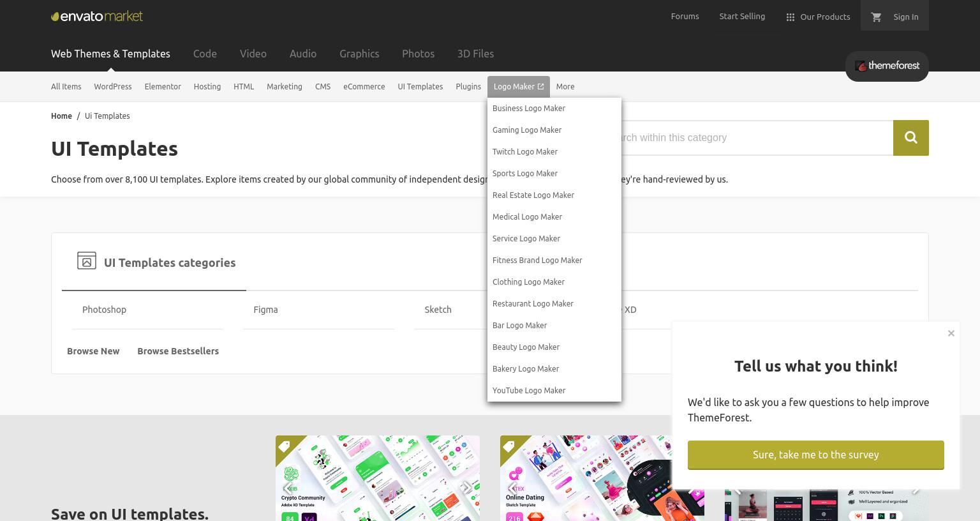Click the Logo Maker menu item
The width and height of the screenshot is (980, 521).
519,86
